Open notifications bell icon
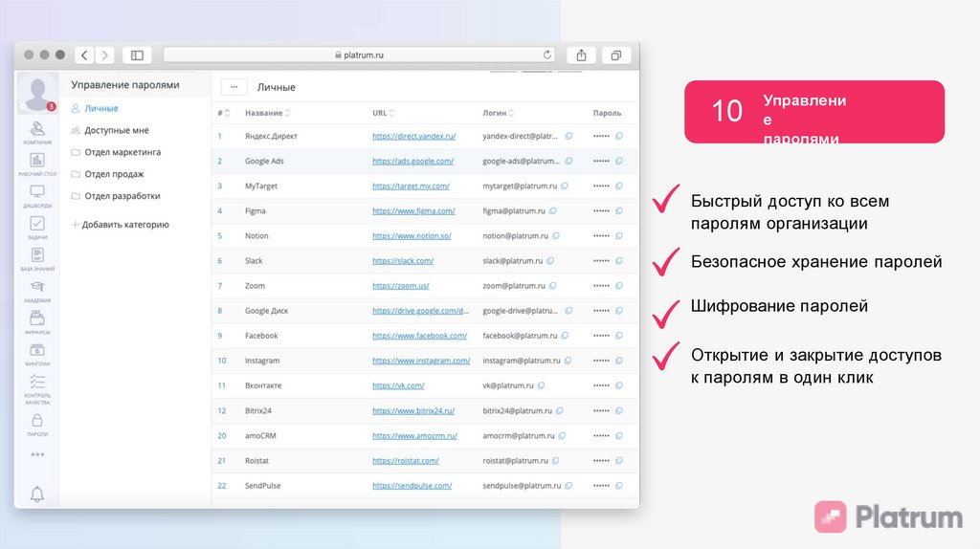This screenshot has width=980, height=549. click(x=37, y=494)
